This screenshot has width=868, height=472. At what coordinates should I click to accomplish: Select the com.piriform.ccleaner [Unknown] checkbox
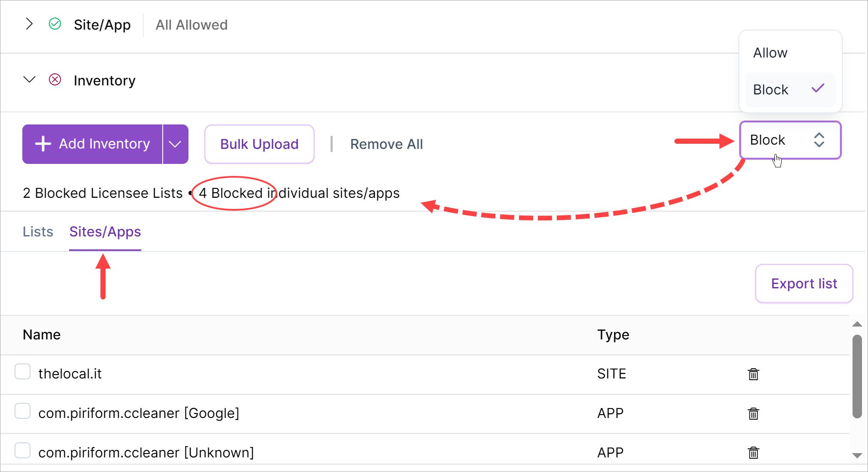pos(22,451)
